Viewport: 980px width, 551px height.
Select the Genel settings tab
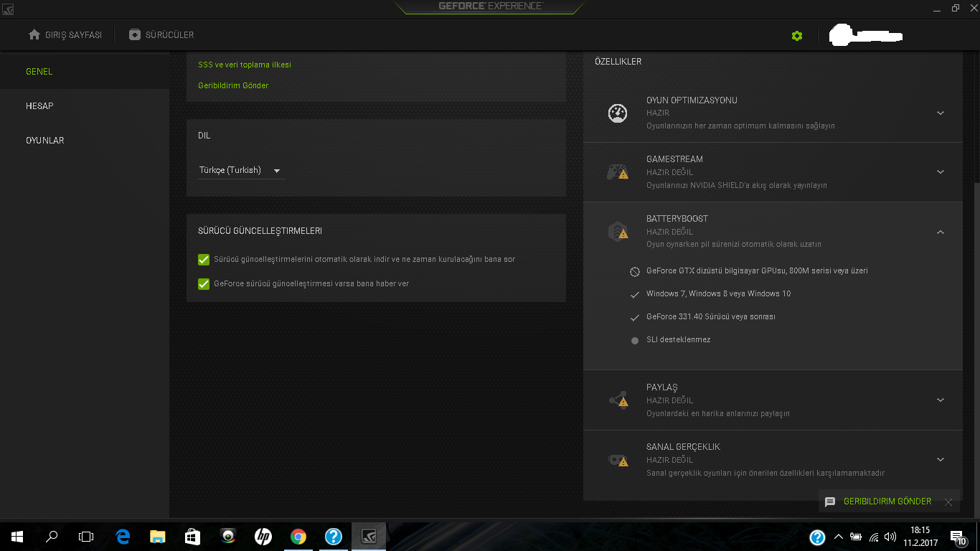pyautogui.click(x=85, y=72)
